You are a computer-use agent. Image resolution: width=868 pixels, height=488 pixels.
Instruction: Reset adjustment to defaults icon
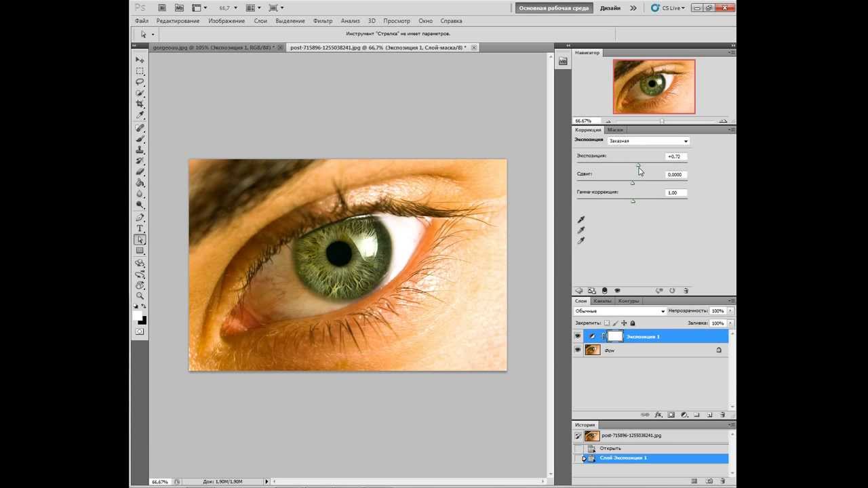(x=672, y=291)
